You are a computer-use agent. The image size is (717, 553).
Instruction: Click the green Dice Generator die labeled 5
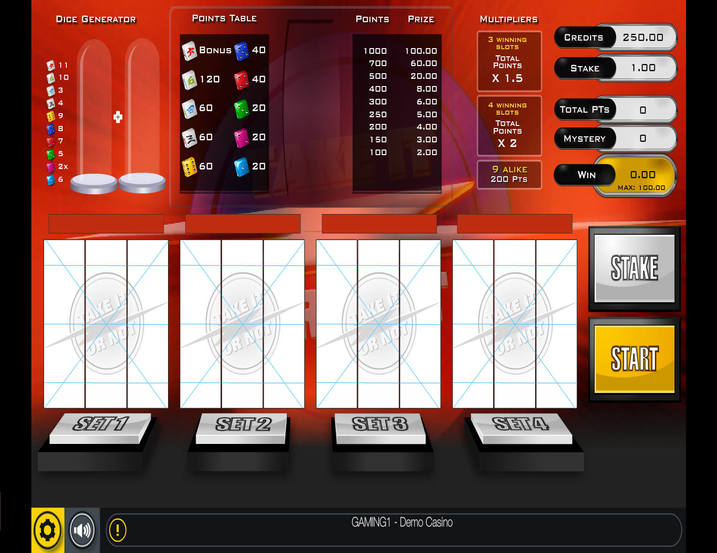coord(51,154)
